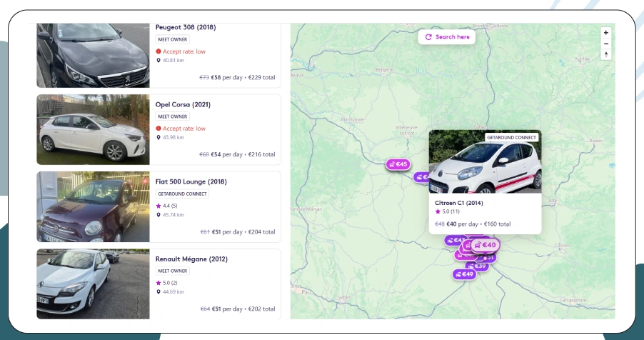This screenshot has width=644, height=340.
Task: Click the Fiat 500 Lounge photo
Action: pyautogui.click(x=94, y=207)
